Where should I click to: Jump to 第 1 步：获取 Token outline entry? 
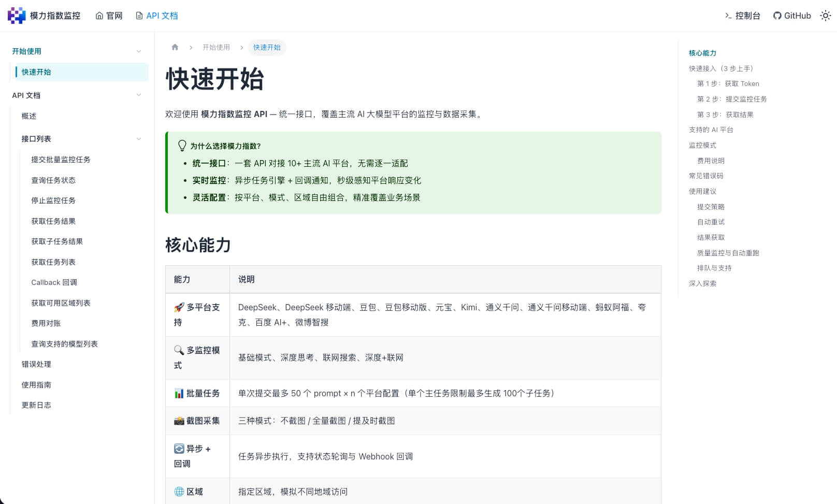pyautogui.click(x=728, y=83)
